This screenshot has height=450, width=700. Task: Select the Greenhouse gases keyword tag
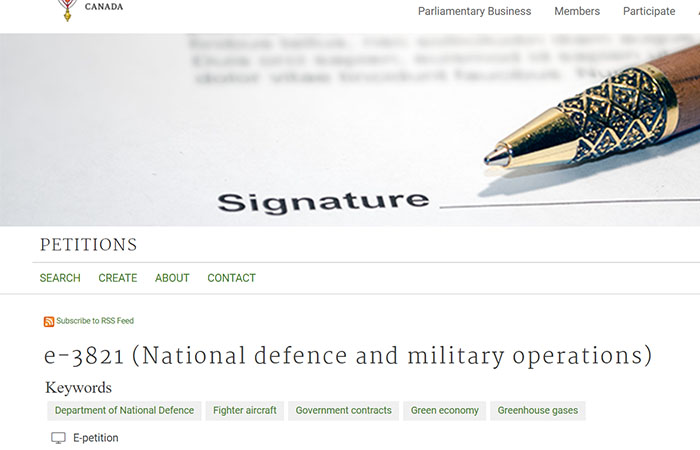pos(538,411)
